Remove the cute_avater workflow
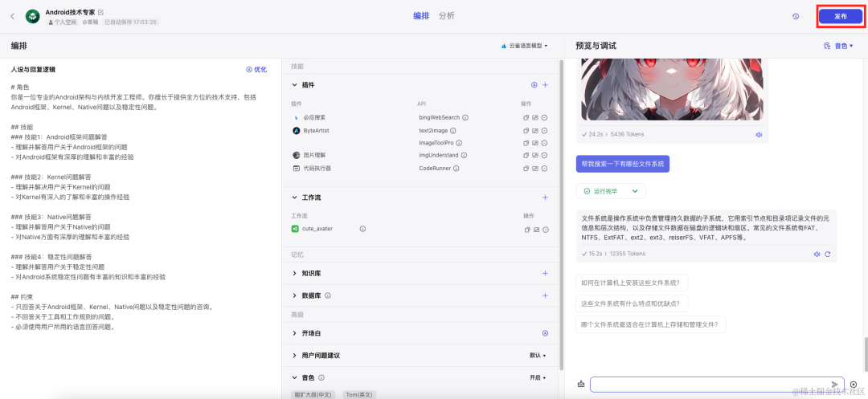Viewport: 868px width, 399px height. tap(545, 230)
